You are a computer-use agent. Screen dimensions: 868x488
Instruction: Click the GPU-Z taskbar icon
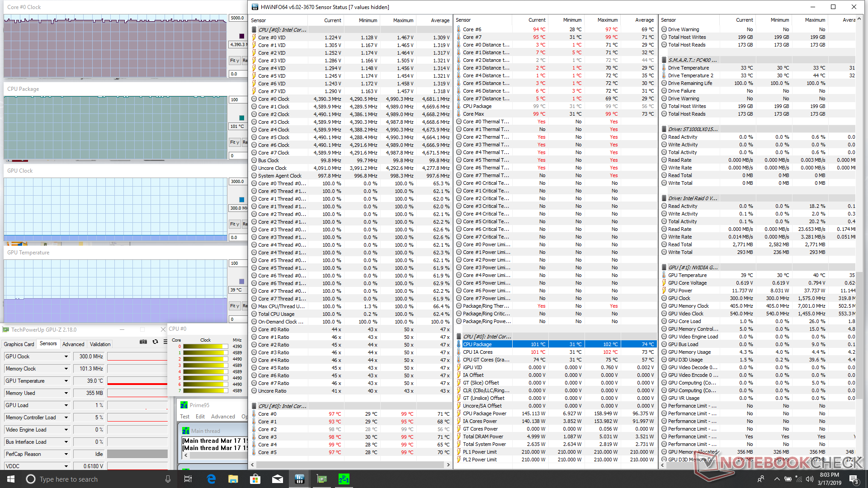(321, 479)
